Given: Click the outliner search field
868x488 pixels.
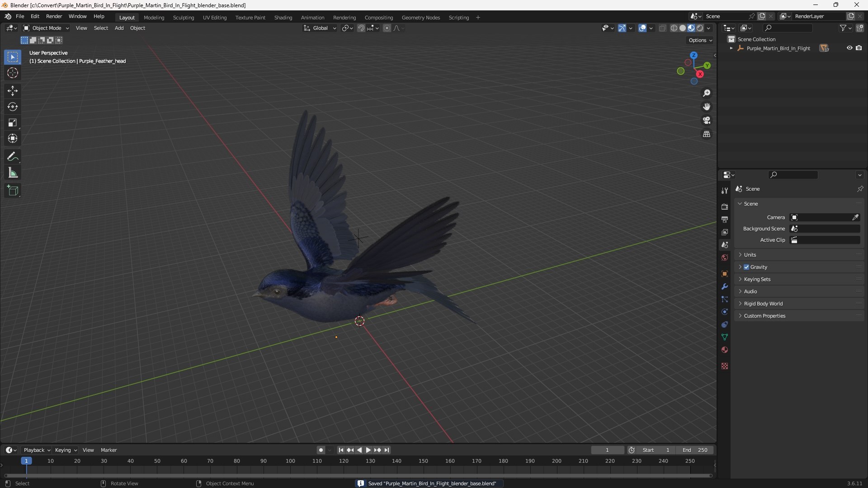Looking at the screenshot, I should [787, 28].
